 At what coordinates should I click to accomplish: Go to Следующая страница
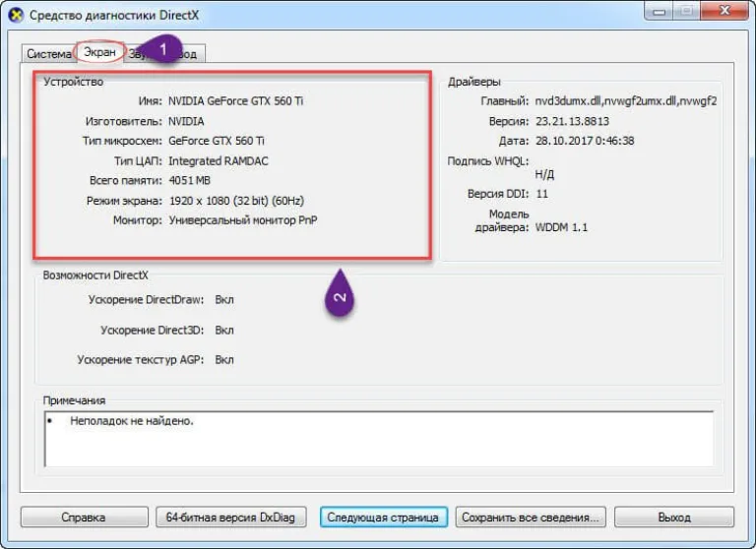click(383, 518)
